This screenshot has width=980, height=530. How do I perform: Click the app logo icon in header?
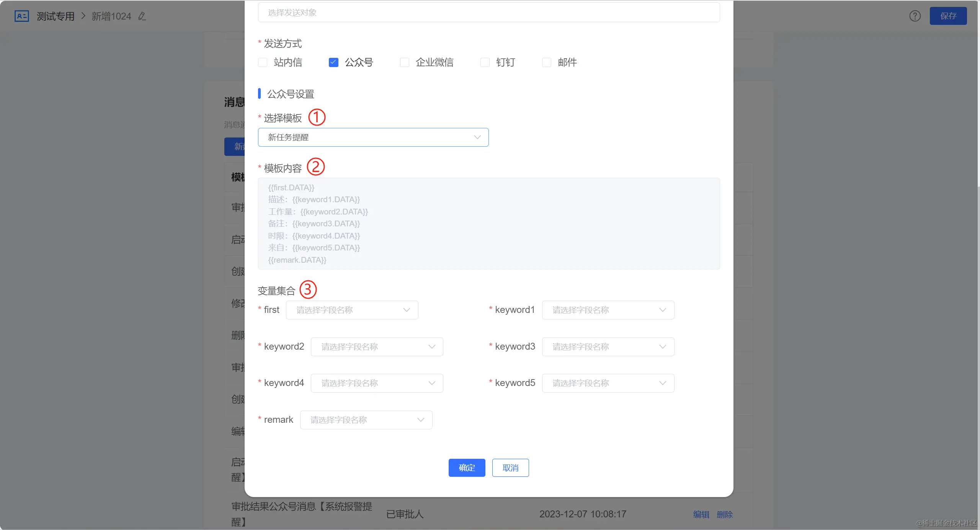[x=22, y=16]
